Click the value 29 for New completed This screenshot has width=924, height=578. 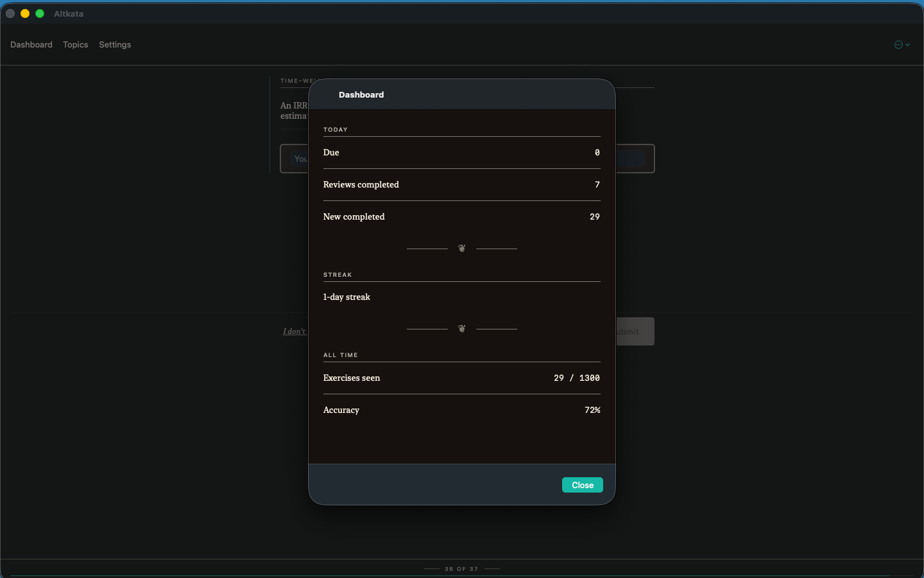coord(595,216)
